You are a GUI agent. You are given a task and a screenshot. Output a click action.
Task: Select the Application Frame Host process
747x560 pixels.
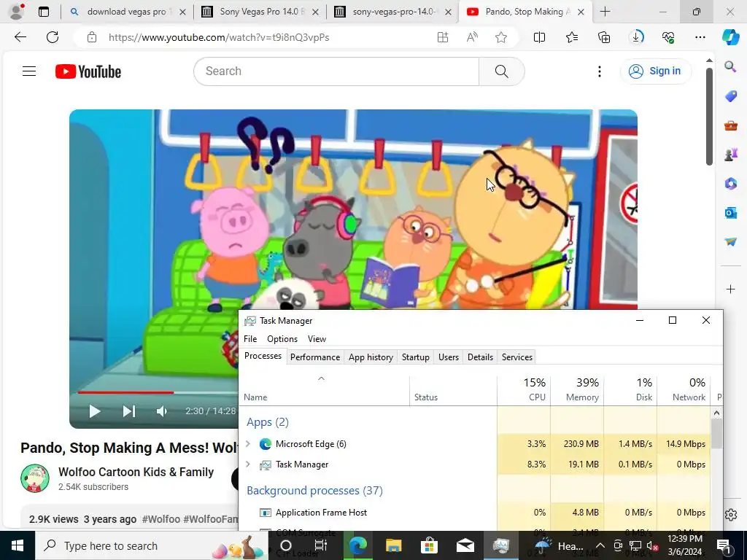tap(474, 513)
